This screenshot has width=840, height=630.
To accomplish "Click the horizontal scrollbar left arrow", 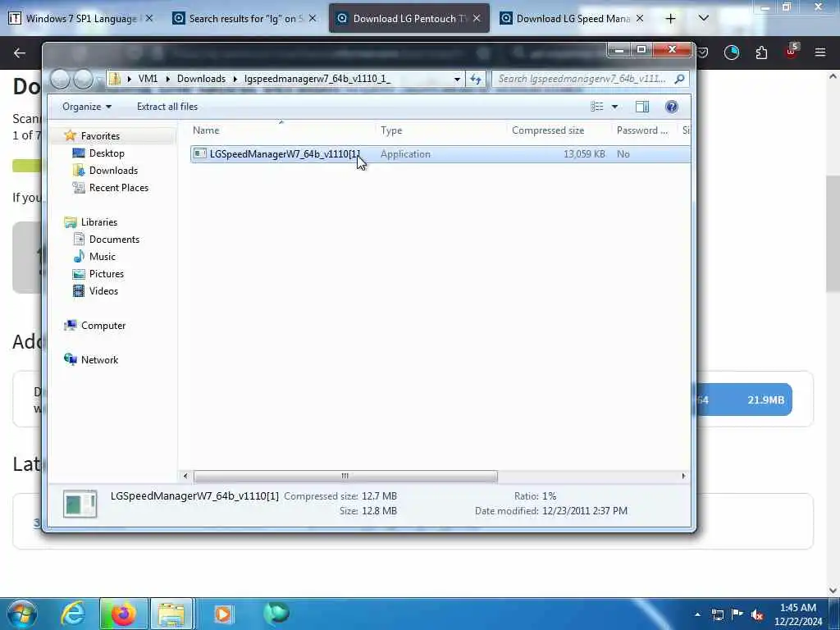I will pyautogui.click(x=185, y=477).
